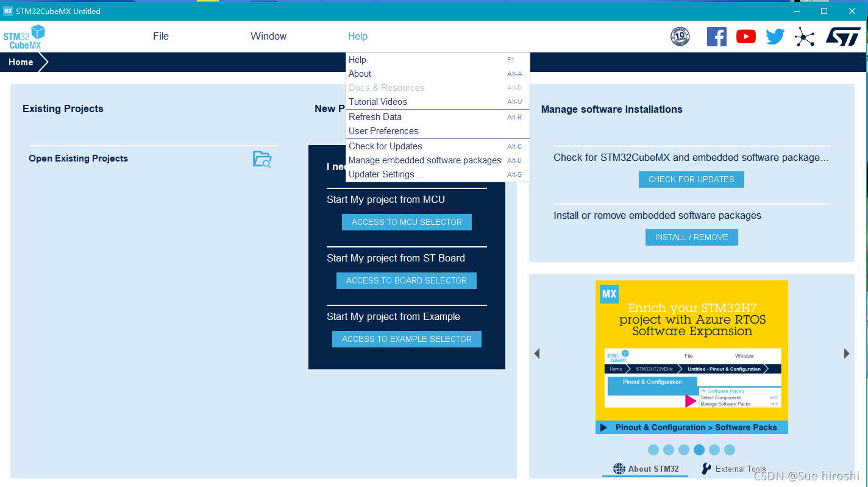Screen dimensions: 868x487
Task: Show previous banner with left arrow
Action: [x=537, y=354]
